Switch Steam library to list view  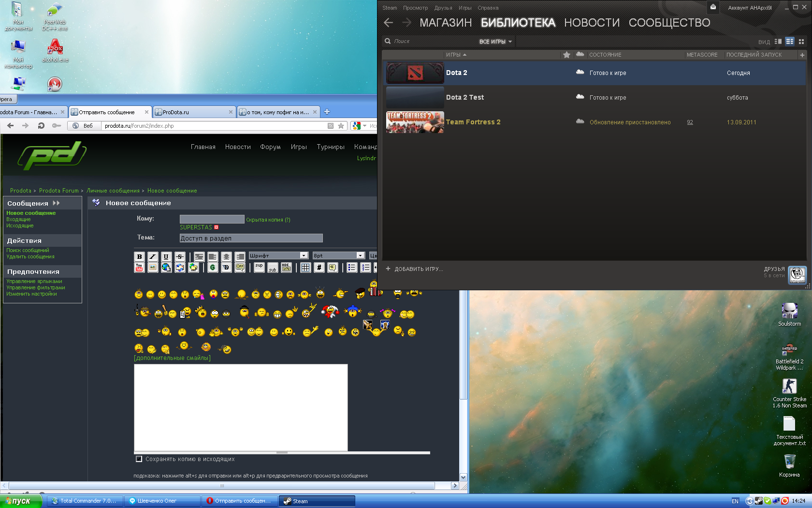790,42
